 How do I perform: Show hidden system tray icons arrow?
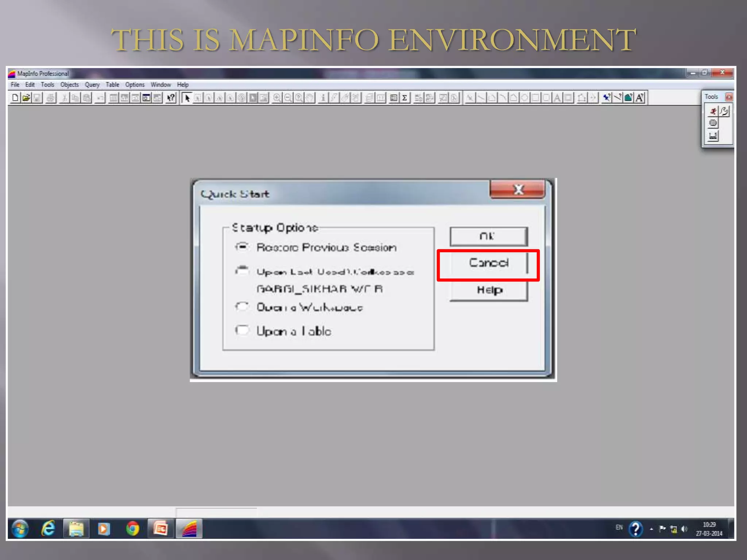651,529
